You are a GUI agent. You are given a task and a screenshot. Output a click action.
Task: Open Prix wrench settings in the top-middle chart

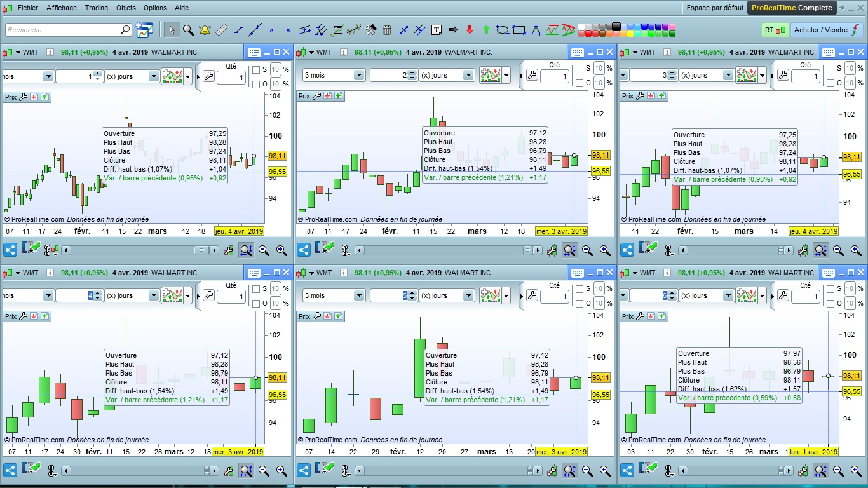(317, 96)
